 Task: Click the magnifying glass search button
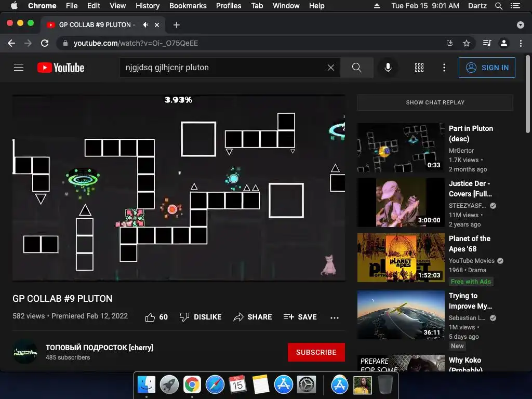pos(356,68)
